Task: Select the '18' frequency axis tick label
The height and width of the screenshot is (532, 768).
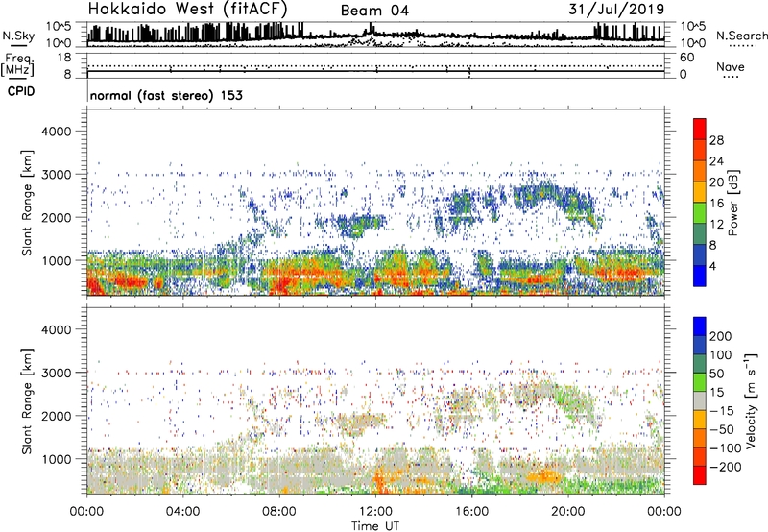Action: pos(63,57)
